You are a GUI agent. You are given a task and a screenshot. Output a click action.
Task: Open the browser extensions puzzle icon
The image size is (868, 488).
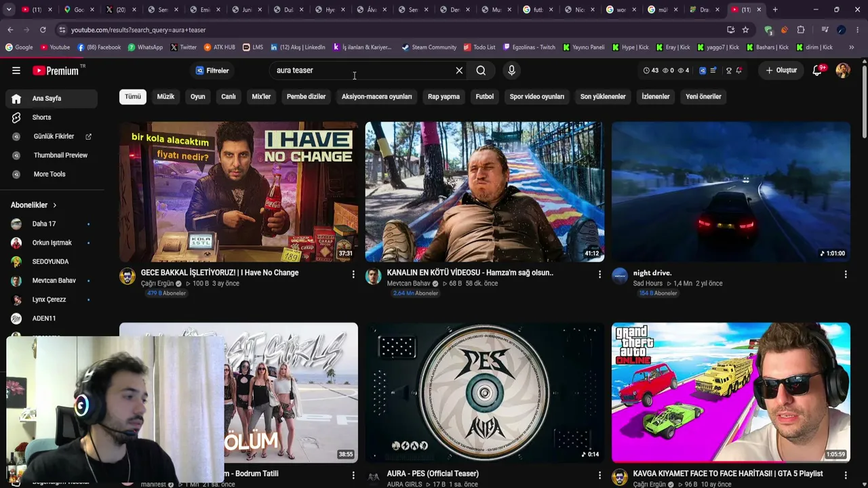coord(801,30)
